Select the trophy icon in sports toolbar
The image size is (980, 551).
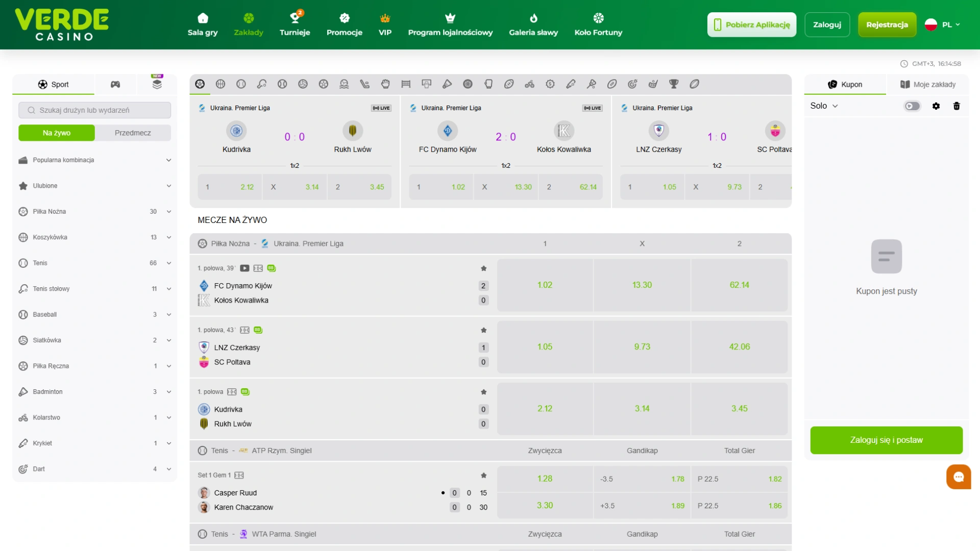point(674,84)
